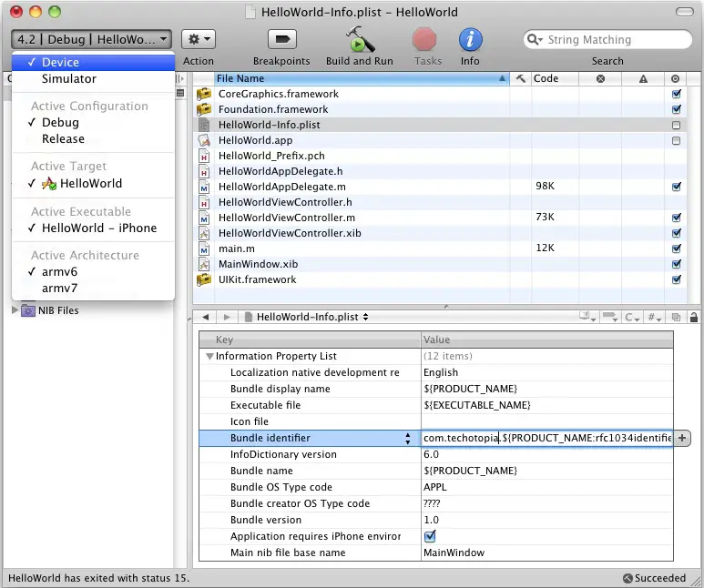
Task: Click the UIKit.framework toolbox icon
Action: [x=204, y=279]
